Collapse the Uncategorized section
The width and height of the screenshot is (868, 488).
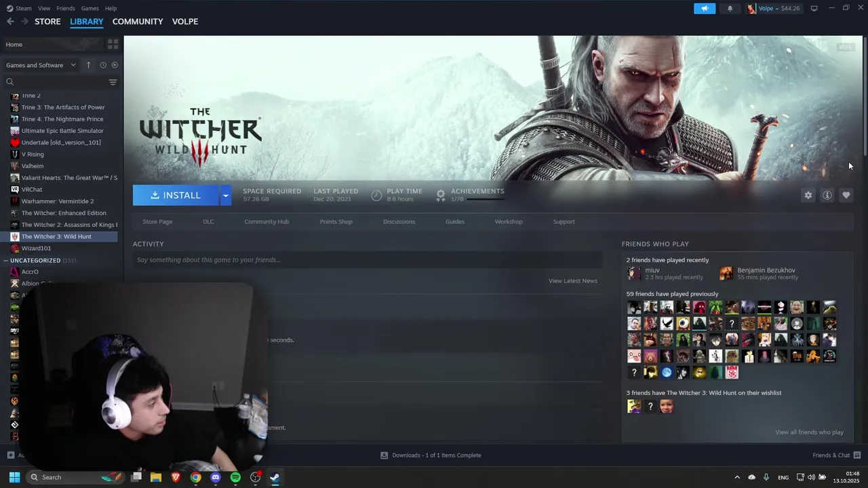pyautogui.click(x=6, y=260)
